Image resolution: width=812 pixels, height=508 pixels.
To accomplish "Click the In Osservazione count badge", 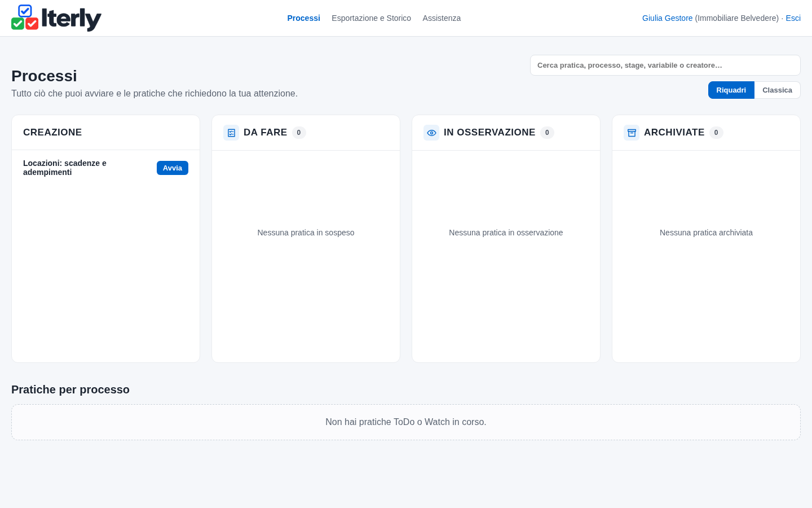I will coord(547,133).
